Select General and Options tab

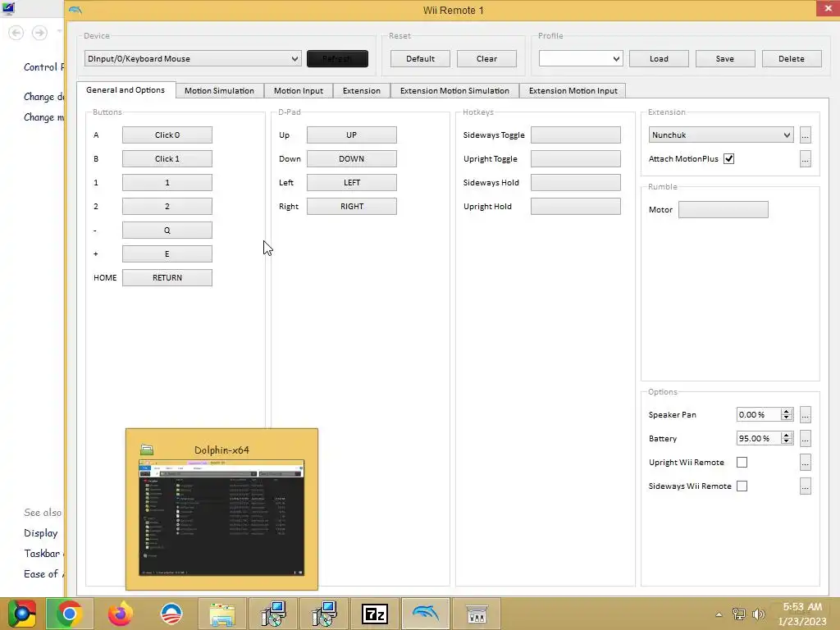[126, 90]
